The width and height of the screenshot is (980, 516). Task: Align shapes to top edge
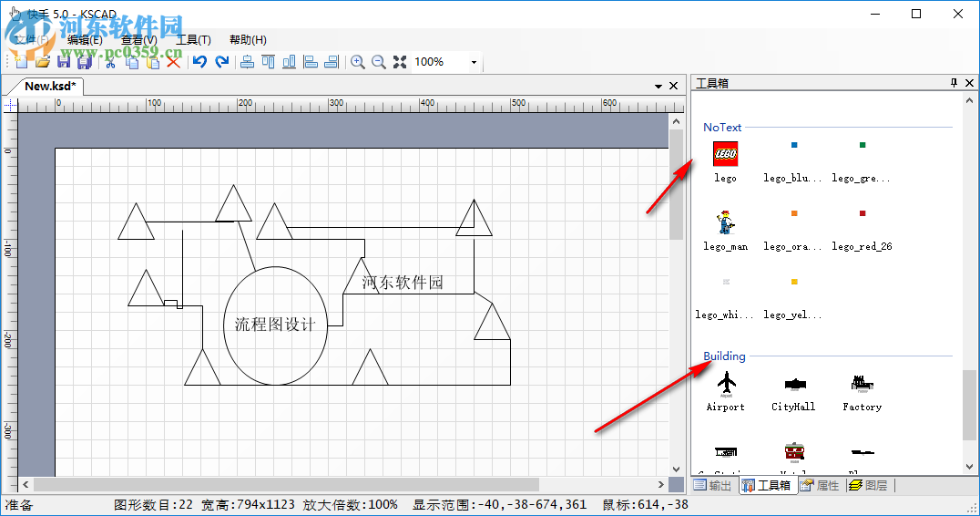(268, 61)
